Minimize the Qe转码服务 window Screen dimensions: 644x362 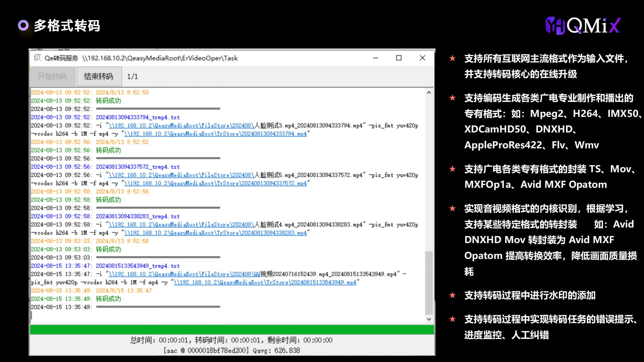point(376,58)
